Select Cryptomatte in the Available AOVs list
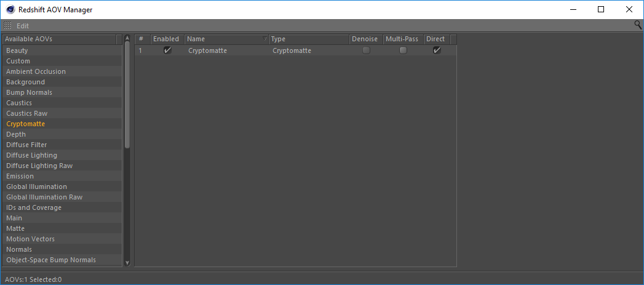644x285 pixels. click(x=26, y=124)
